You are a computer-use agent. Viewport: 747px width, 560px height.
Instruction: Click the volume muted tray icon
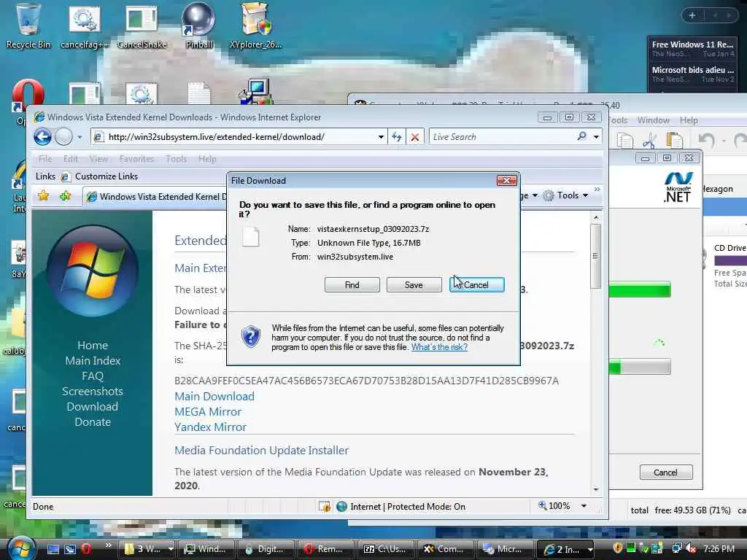point(691,549)
